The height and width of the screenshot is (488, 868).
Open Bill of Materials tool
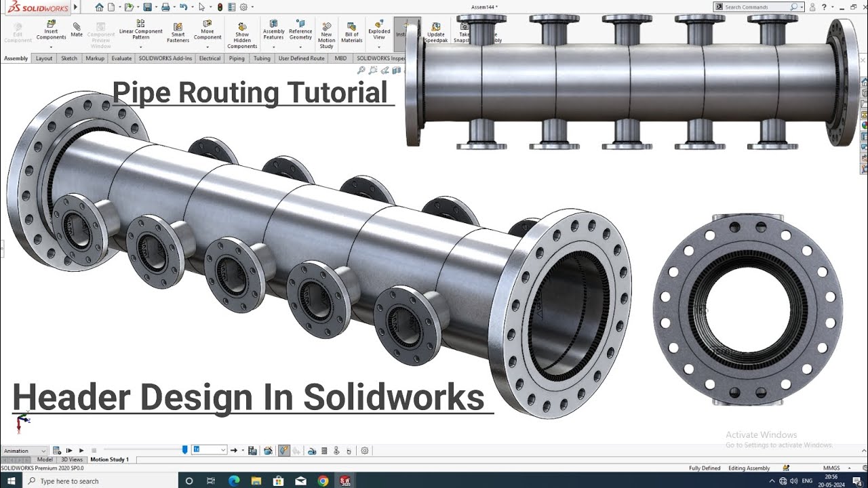pyautogui.click(x=351, y=33)
